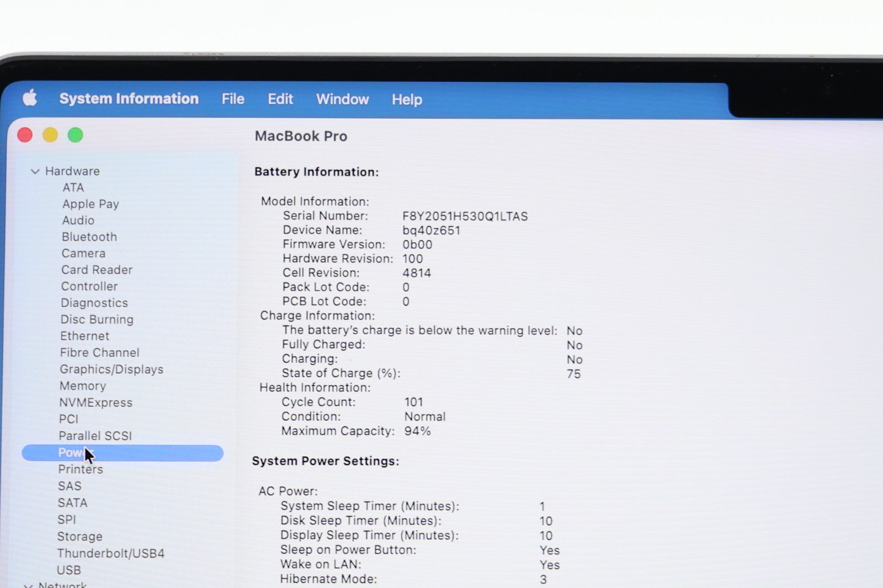The image size is (883, 588).
Task: Click the red close window button
Action: pyautogui.click(x=25, y=135)
